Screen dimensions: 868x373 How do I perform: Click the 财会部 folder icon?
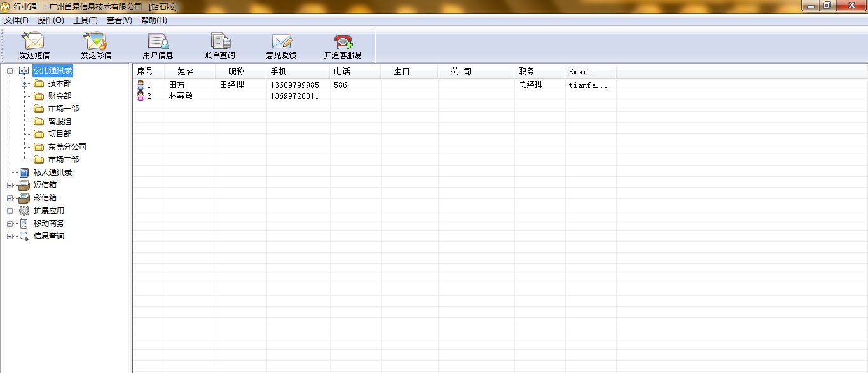tap(39, 96)
